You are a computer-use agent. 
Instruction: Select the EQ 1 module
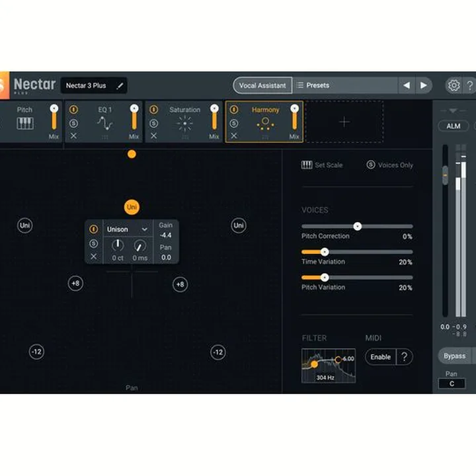pos(104,122)
